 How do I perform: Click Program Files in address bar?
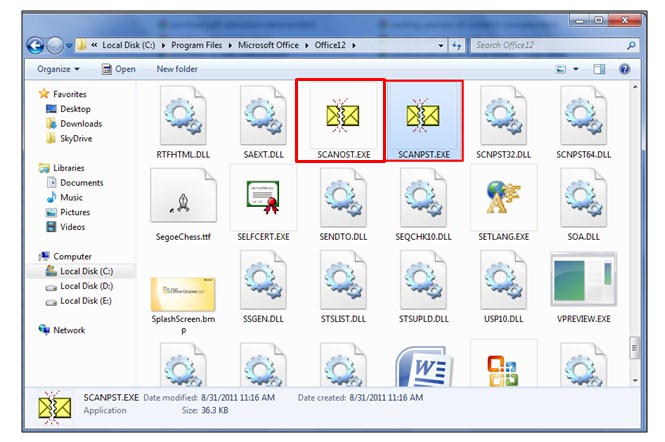pyautogui.click(x=196, y=45)
